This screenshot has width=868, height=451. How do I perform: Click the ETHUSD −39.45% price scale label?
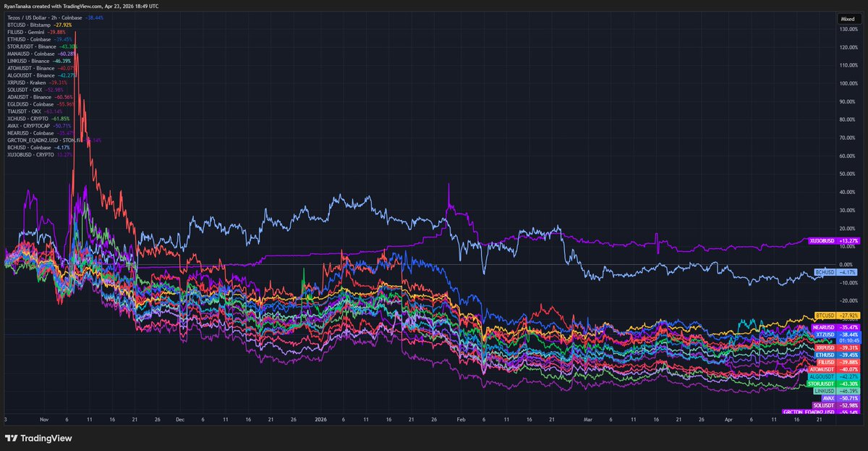[x=839, y=355]
